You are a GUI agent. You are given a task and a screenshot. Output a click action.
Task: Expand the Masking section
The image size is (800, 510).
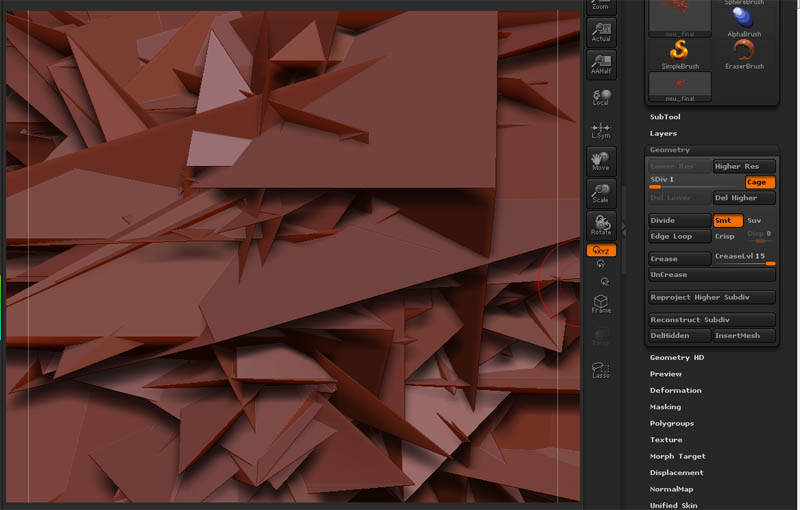pos(665,407)
